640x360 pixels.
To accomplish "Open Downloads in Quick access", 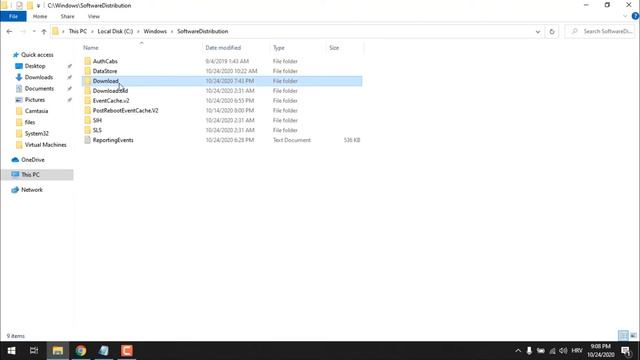I will click(38, 77).
